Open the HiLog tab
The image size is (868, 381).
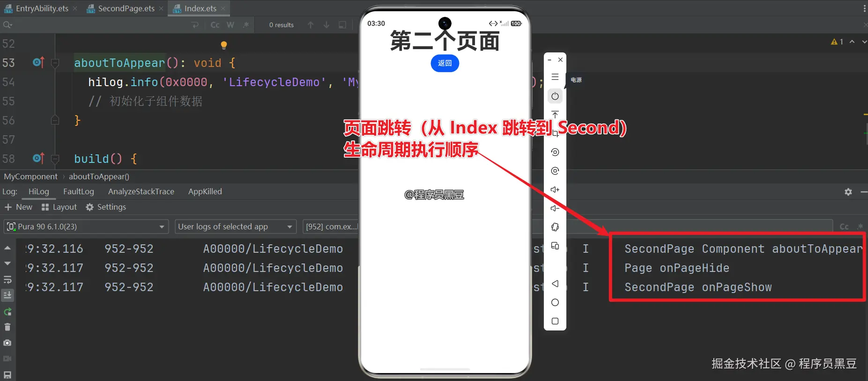tap(39, 191)
